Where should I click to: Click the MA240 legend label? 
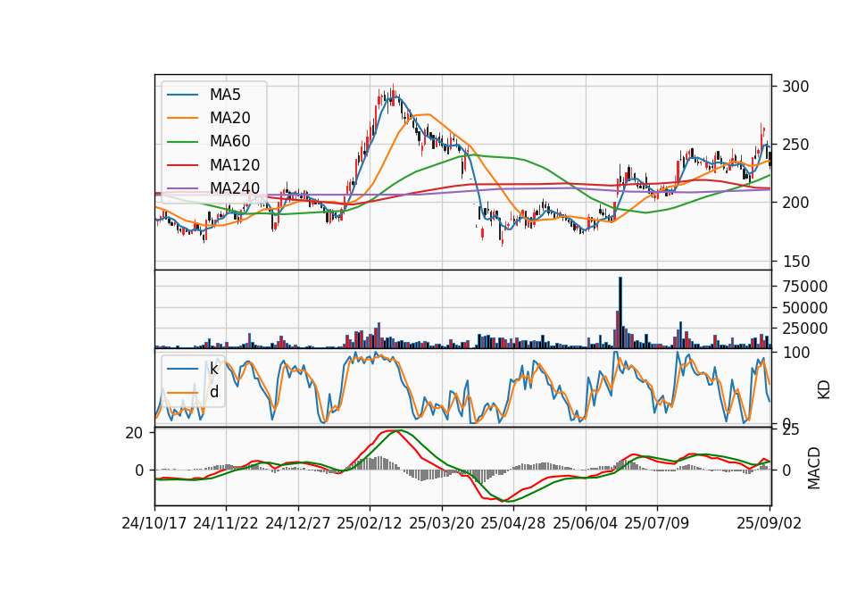tap(235, 188)
